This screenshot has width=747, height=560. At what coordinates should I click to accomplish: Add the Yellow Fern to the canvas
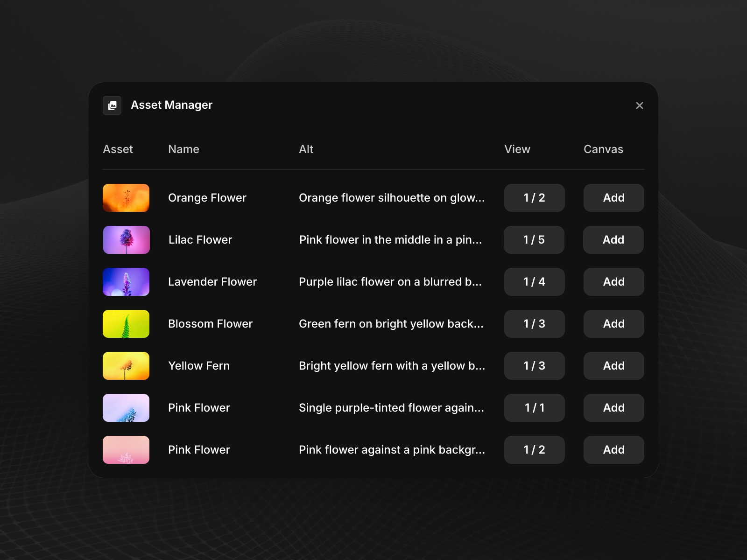pyautogui.click(x=613, y=366)
